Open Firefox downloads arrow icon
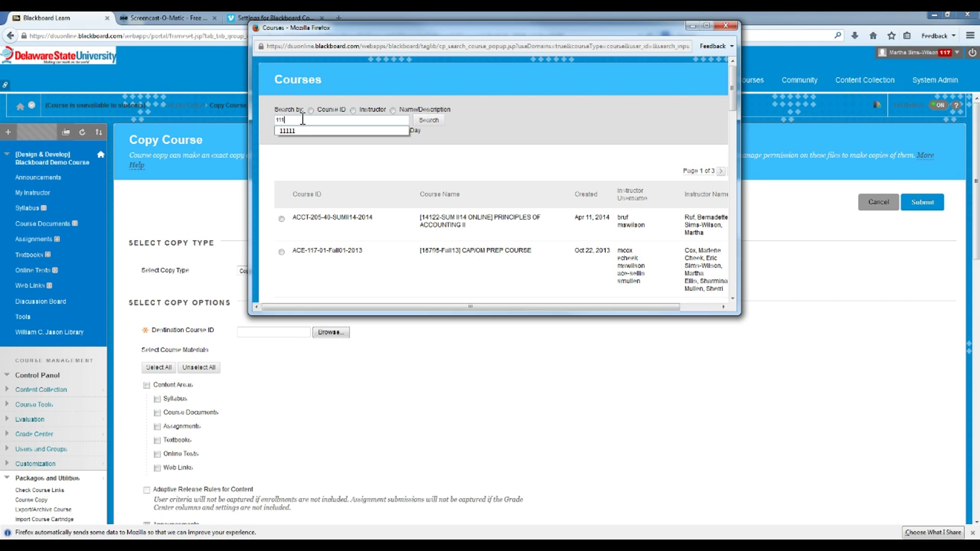 855,36
